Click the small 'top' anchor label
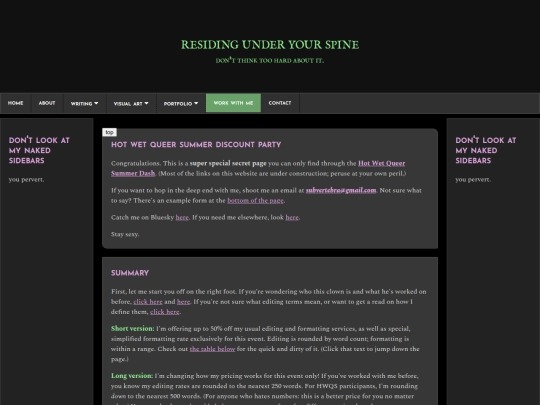The image size is (540, 405). click(110, 132)
